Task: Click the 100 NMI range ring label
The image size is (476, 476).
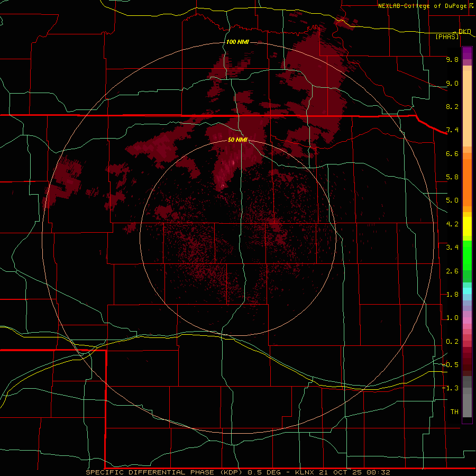Action: [x=237, y=42]
